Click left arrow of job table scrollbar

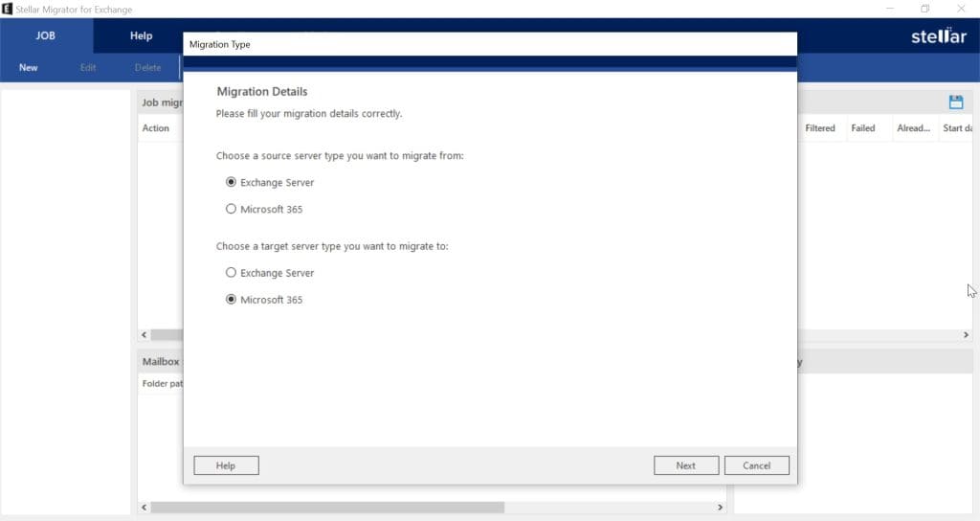[145, 335]
